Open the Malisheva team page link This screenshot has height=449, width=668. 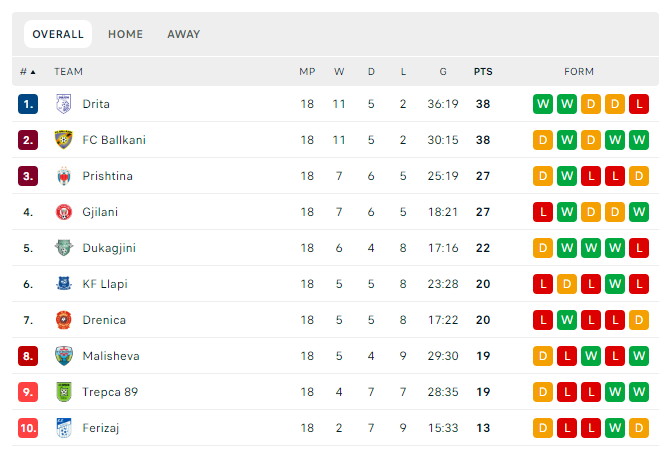click(110, 356)
